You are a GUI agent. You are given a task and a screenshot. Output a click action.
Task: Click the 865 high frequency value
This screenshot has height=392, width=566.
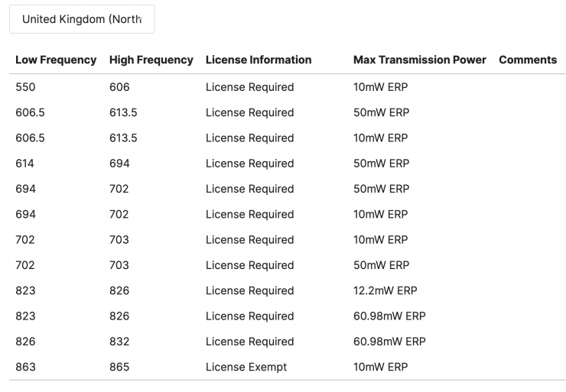[x=119, y=367]
